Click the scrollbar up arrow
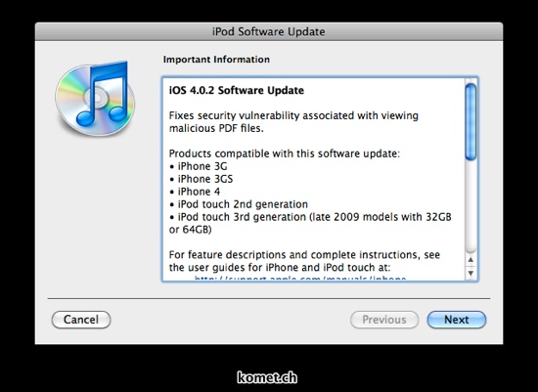Image resolution: width=538 pixels, height=392 pixels. click(471, 260)
